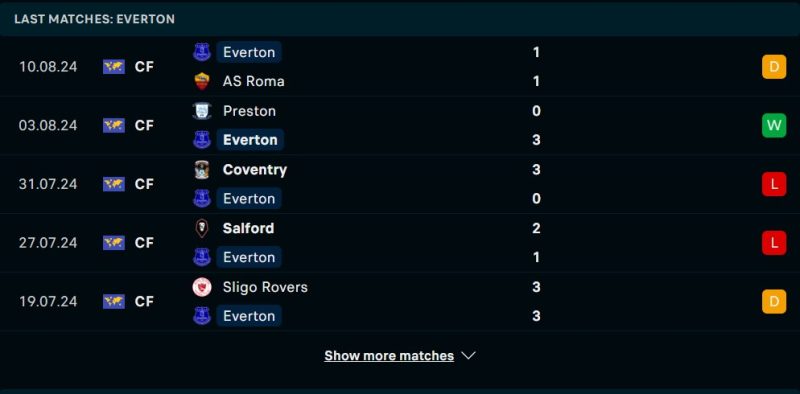Click the Preston club crest icon
Screen dimensions: 800x394
point(202,111)
